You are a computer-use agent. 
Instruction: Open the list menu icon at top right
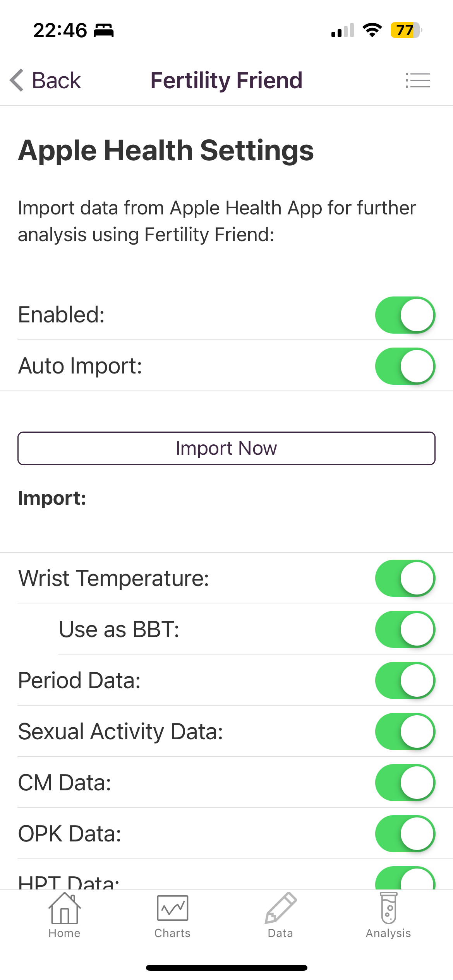point(418,80)
